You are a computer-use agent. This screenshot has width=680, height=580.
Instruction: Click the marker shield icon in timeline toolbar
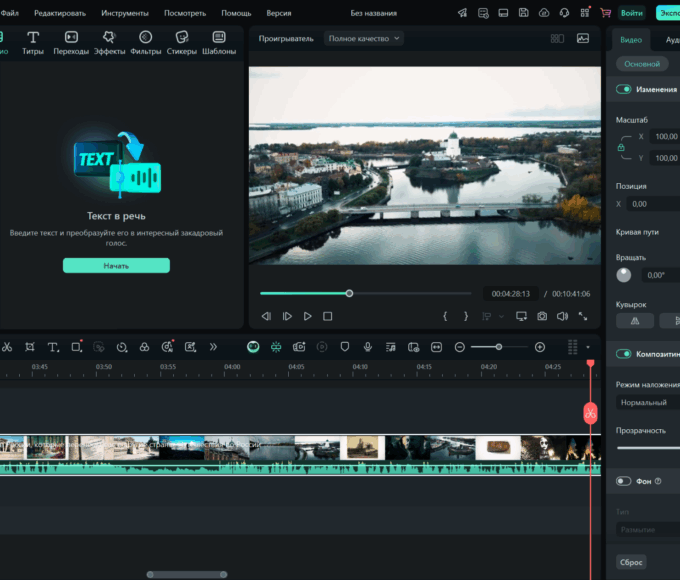click(345, 347)
